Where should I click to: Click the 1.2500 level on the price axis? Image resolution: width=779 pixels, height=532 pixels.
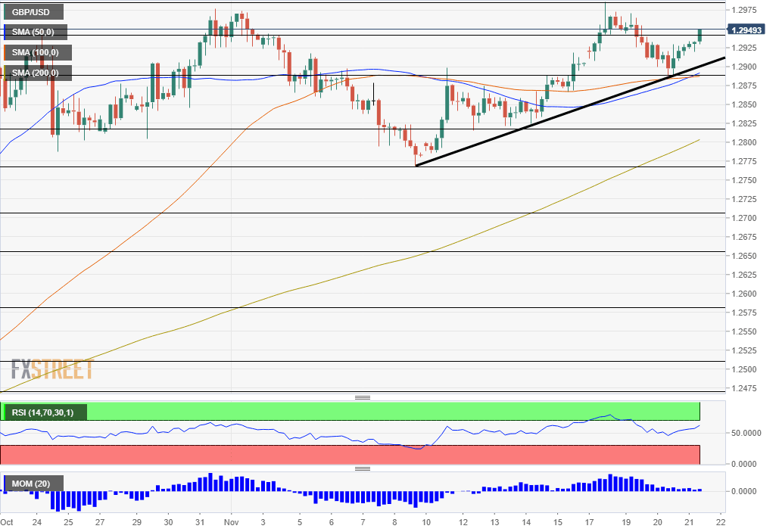click(x=747, y=369)
